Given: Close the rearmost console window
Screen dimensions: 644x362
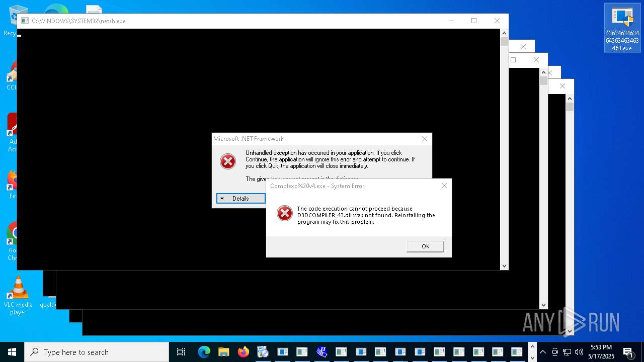Looking at the screenshot, I should [x=562, y=86].
